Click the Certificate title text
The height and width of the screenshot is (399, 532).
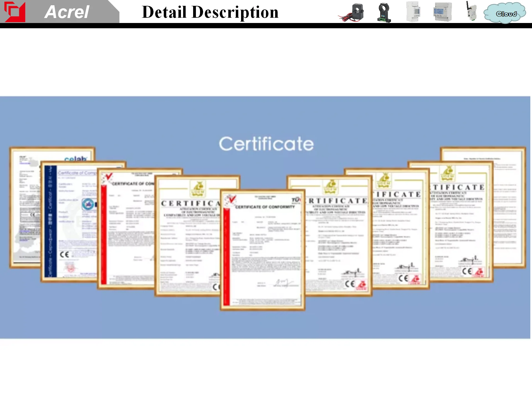[266, 144]
